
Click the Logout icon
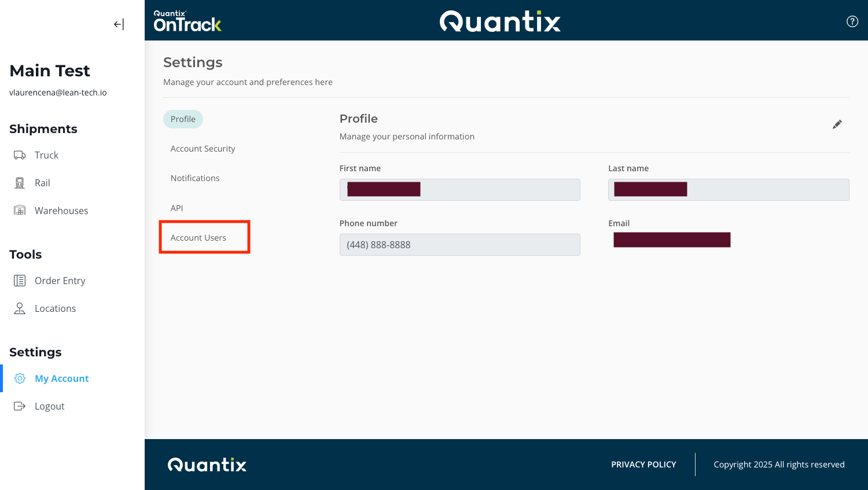tap(19, 406)
